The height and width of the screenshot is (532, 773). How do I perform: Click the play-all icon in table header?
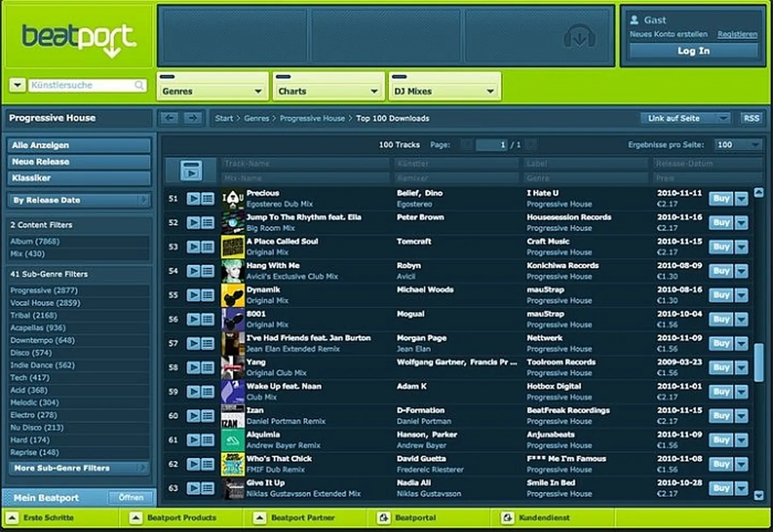tap(191, 170)
